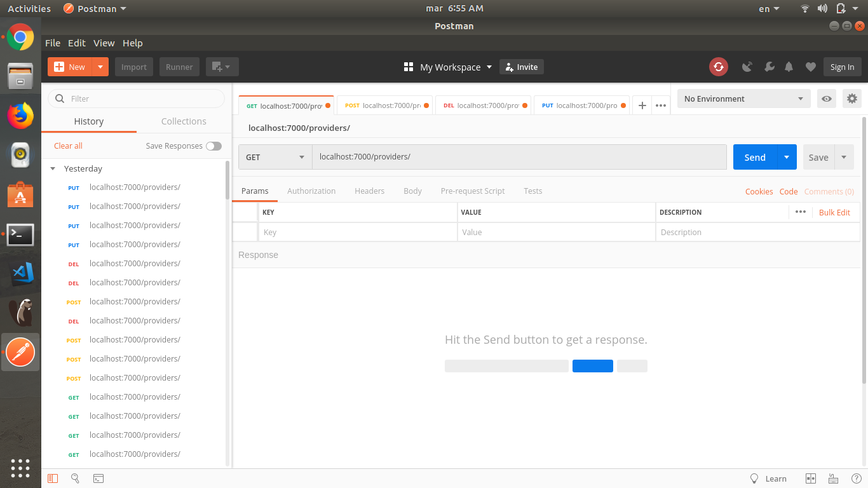Open the new window icon dropdown
Screen dimensions: 868x488
point(221,67)
